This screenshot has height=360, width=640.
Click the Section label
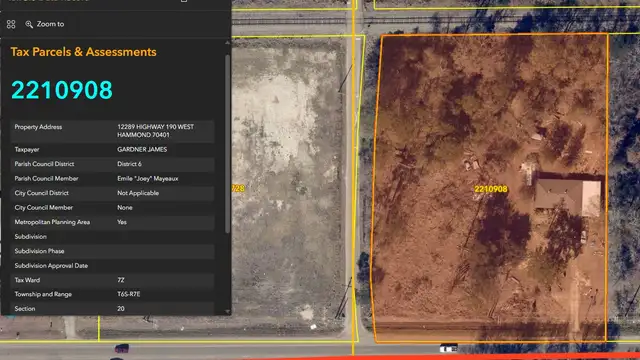click(25, 309)
